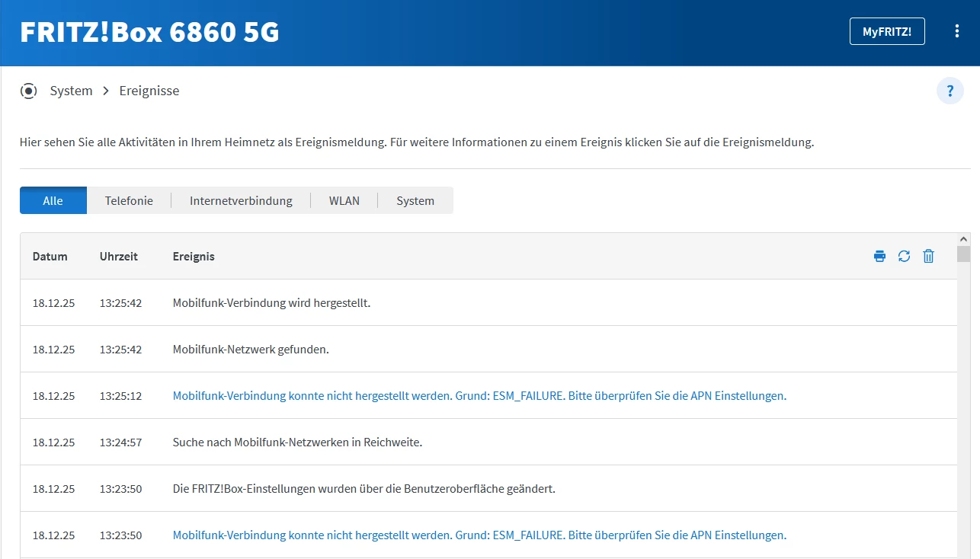This screenshot has height=559, width=980.
Task: Switch to the Telefonie tab
Action: [129, 201]
